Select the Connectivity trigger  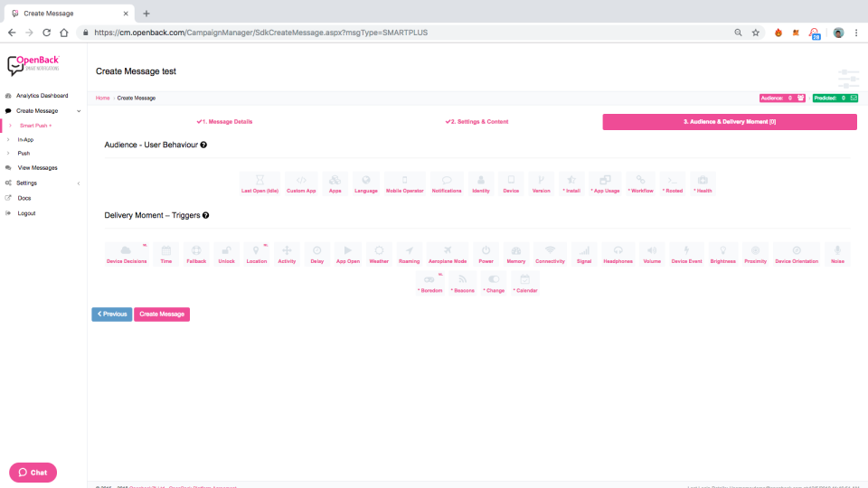coord(550,254)
